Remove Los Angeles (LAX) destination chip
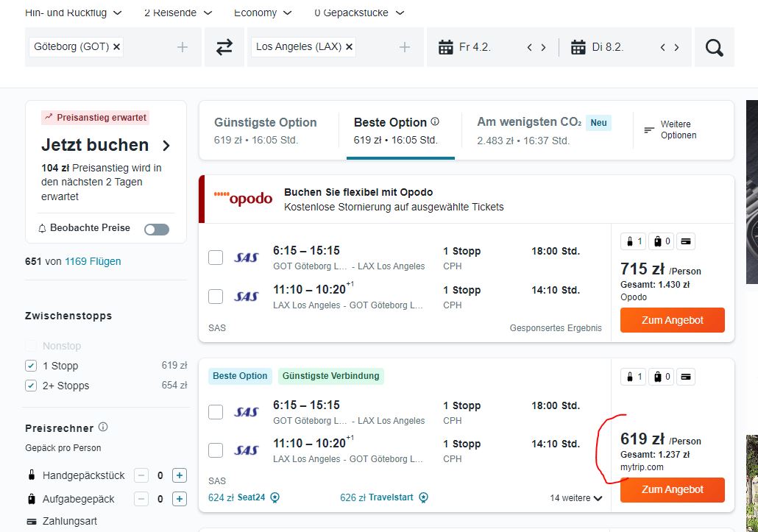The width and height of the screenshot is (758, 532). click(x=349, y=47)
